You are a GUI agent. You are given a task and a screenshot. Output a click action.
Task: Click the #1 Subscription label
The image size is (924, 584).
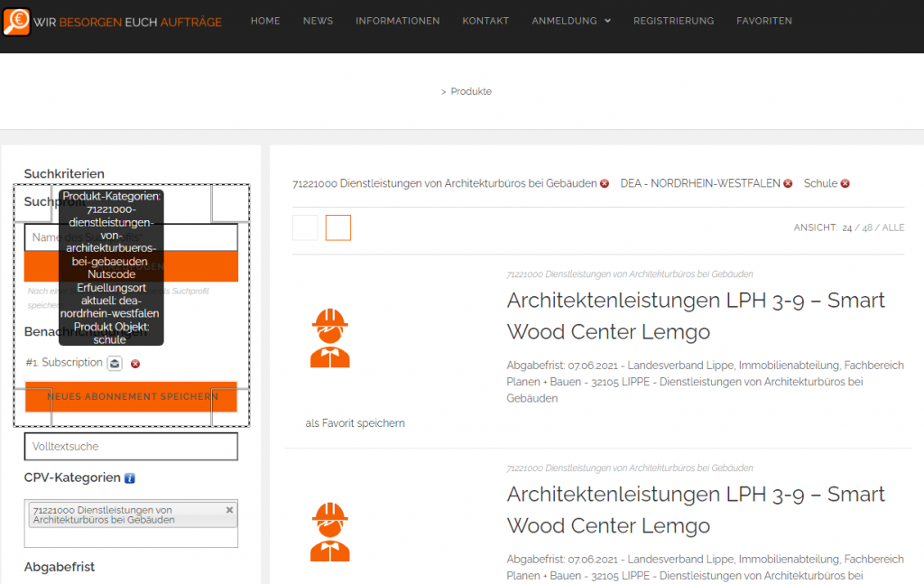tap(64, 363)
